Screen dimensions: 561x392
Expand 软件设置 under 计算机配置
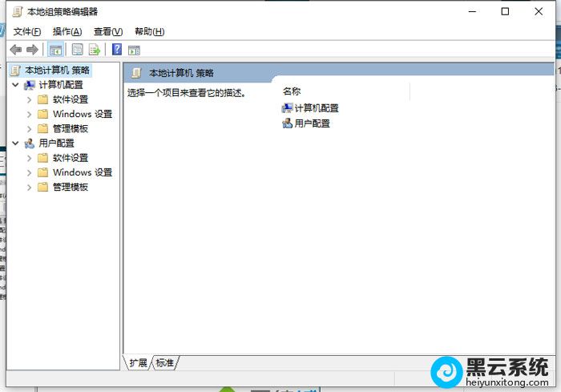tap(30, 99)
